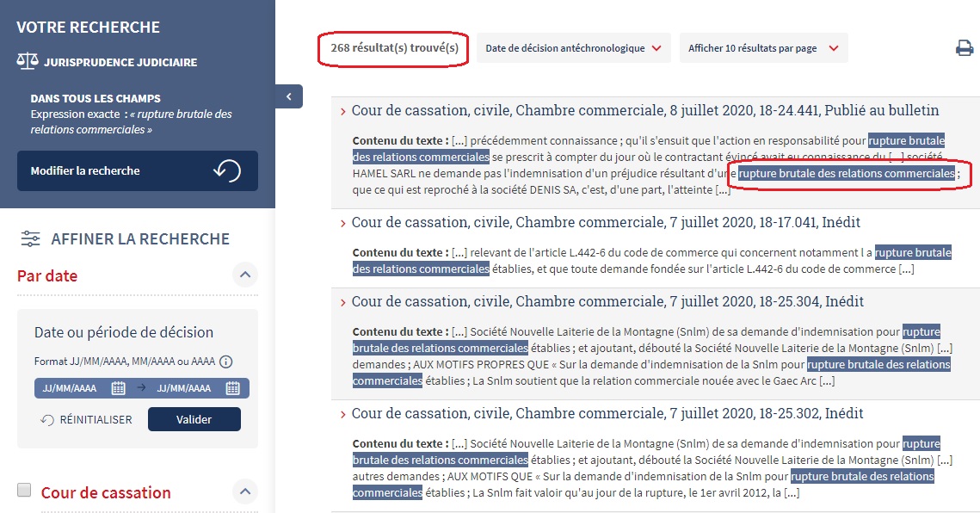Screen dimensions: 980x513
Task: Click RÉINITIALISER to reset the date filter
Action: point(96,419)
